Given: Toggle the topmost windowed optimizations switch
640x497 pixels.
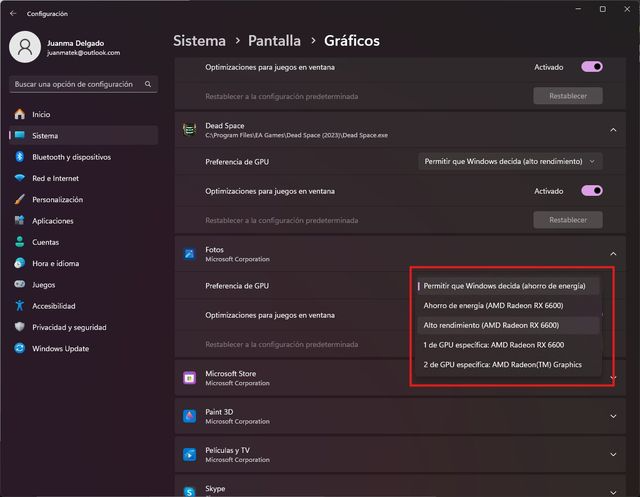Looking at the screenshot, I should 592,67.
